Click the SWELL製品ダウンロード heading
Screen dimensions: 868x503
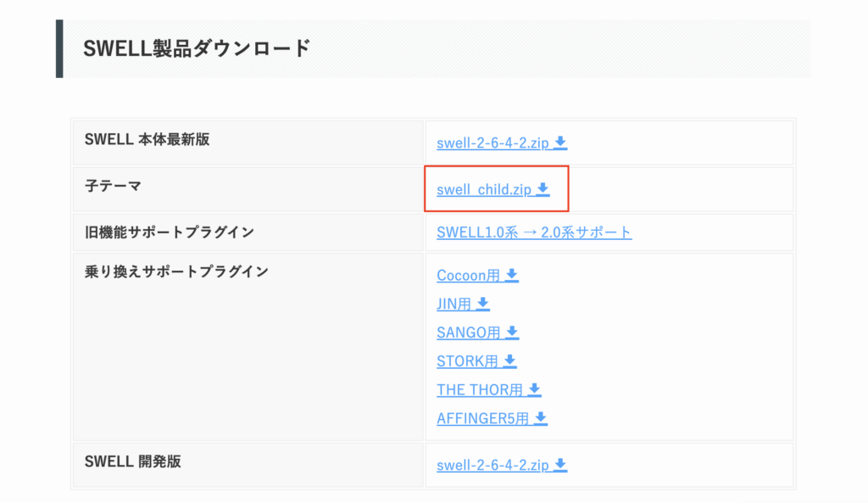[197, 48]
